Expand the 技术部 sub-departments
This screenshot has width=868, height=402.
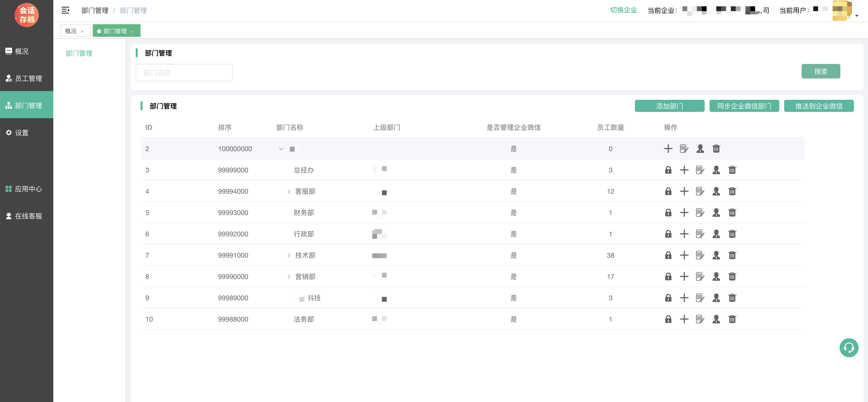tap(289, 255)
